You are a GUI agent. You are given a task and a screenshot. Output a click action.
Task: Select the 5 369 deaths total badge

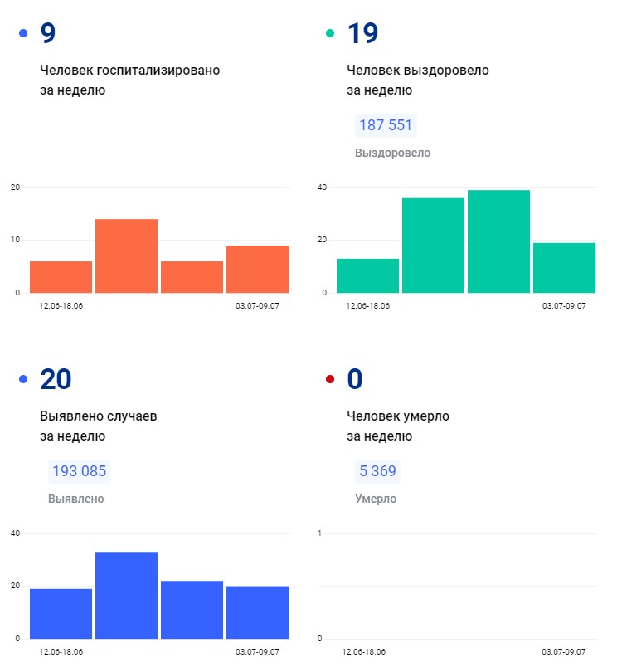[377, 472]
